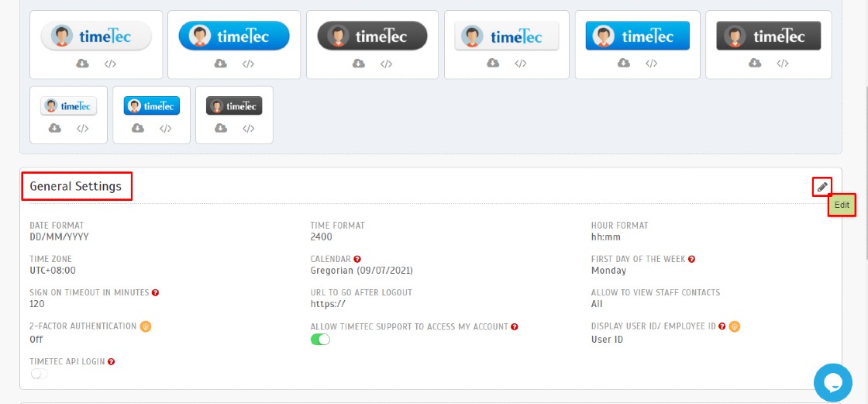Get embed code for large blue pill badge
Image resolution: width=868 pixels, height=404 pixels.
[248, 64]
